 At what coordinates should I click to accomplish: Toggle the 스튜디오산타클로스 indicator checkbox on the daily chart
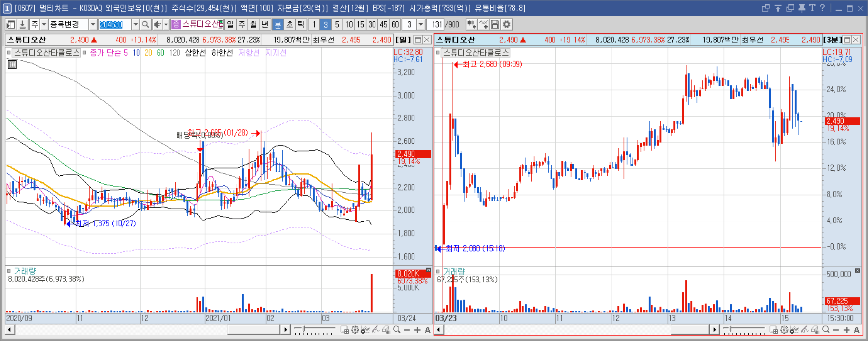pyautogui.click(x=9, y=53)
